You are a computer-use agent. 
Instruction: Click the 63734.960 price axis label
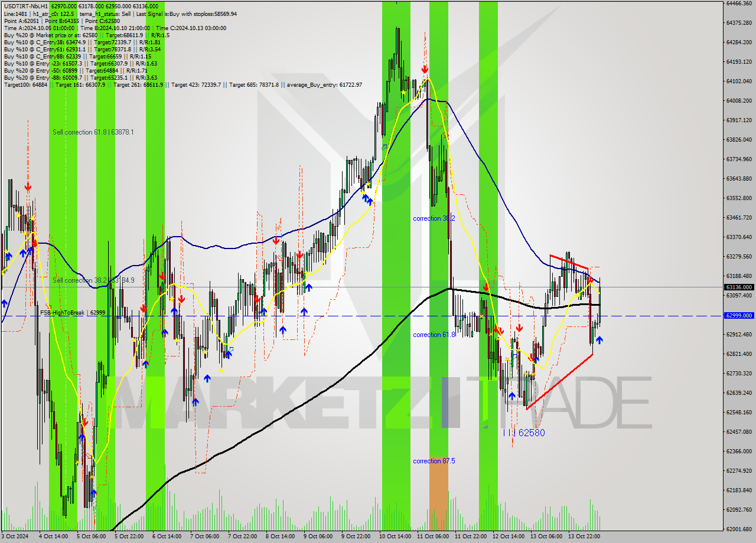click(x=738, y=159)
